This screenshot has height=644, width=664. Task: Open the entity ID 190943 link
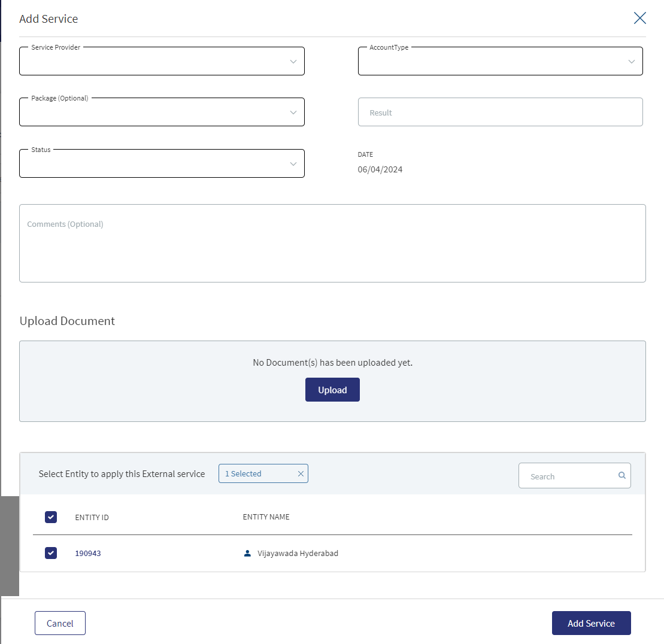88,554
